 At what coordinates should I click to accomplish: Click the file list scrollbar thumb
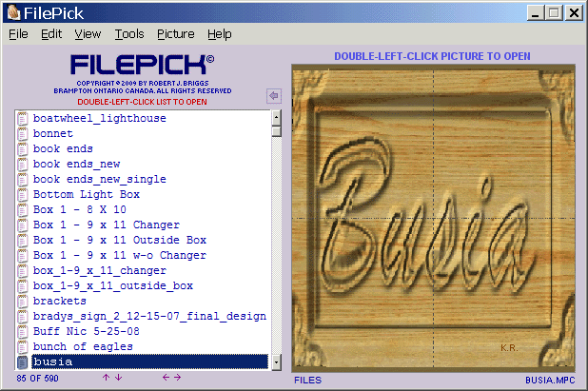(276, 131)
